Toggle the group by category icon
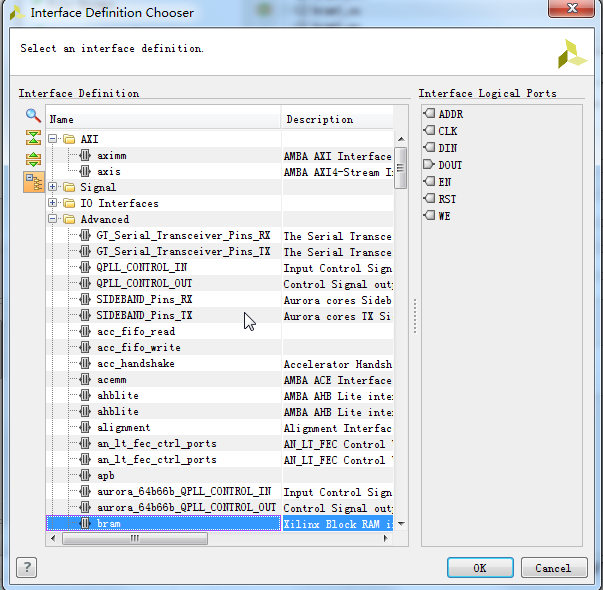Screen dimensions: 603x590 34,182
